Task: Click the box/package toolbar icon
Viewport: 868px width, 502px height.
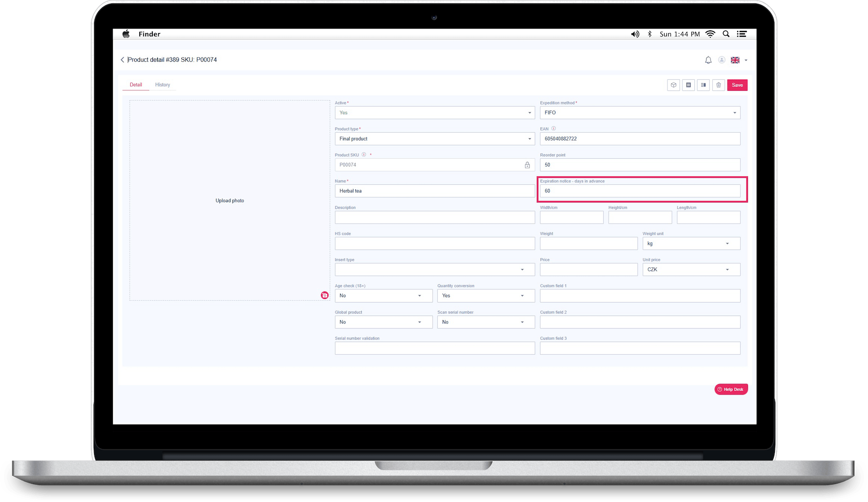Action: click(x=673, y=85)
